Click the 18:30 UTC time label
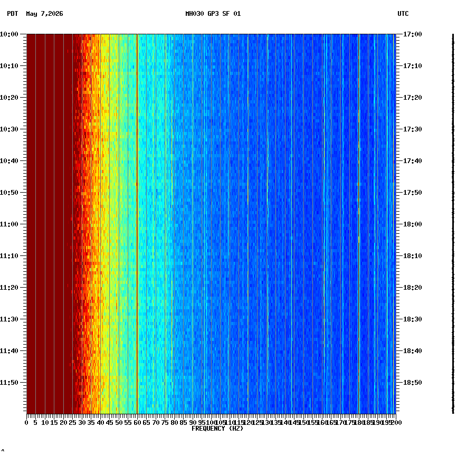The image size is (476, 456). (x=413, y=319)
